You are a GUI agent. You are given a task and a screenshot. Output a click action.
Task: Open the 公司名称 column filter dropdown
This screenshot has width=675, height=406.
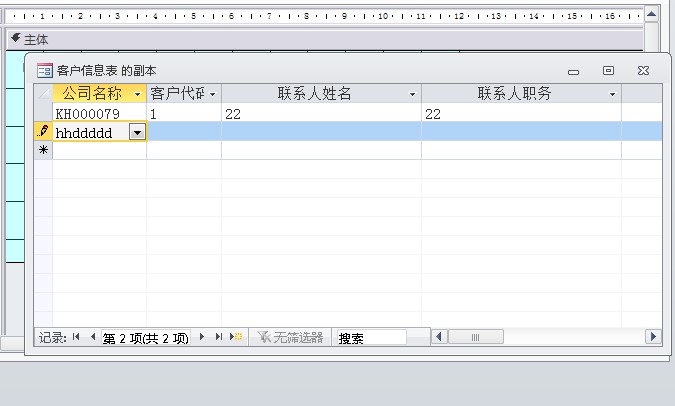[138, 94]
